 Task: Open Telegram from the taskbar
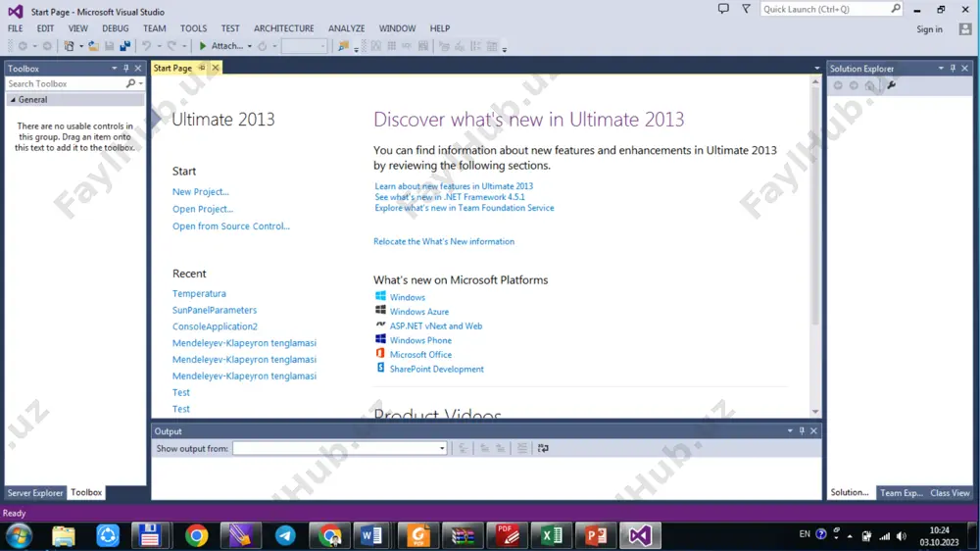point(285,536)
